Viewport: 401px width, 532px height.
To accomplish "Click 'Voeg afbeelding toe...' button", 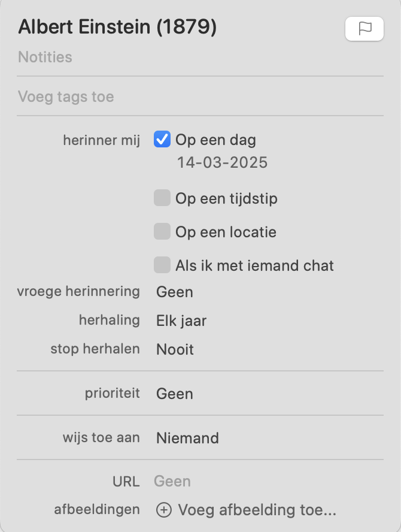I will point(257,510).
